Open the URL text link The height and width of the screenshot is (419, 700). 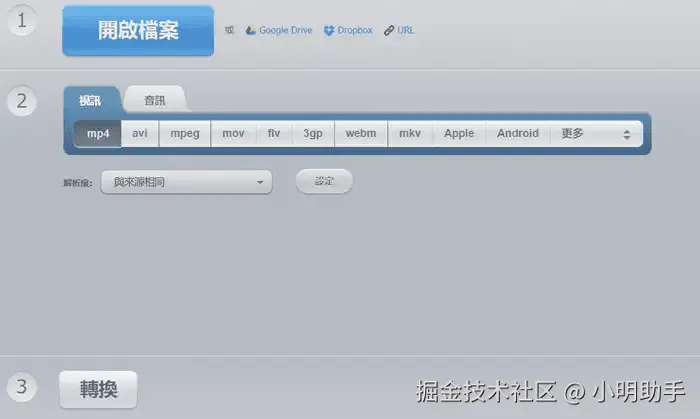coord(405,30)
